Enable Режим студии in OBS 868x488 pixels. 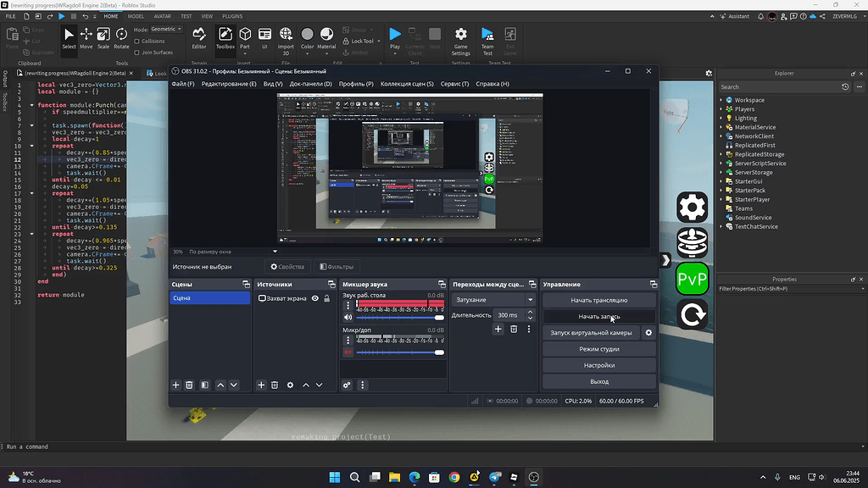tap(600, 349)
